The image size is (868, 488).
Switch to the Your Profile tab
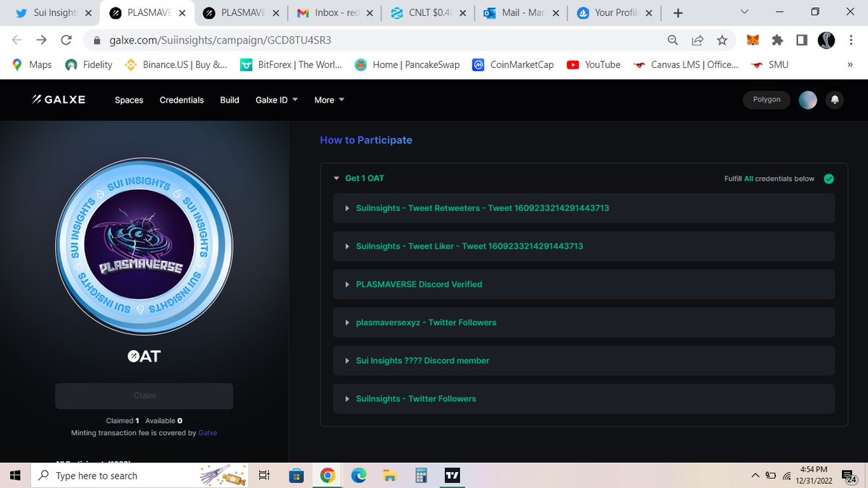point(615,13)
